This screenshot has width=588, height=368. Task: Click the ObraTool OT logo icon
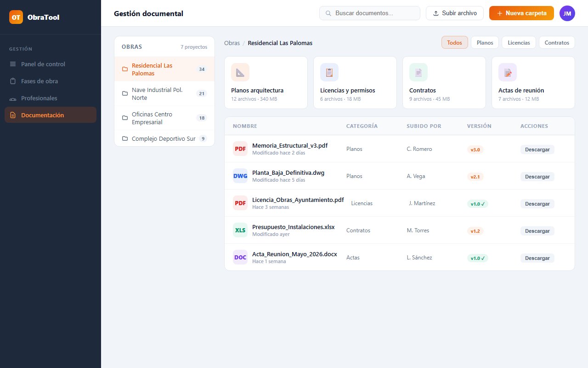(x=16, y=17)
